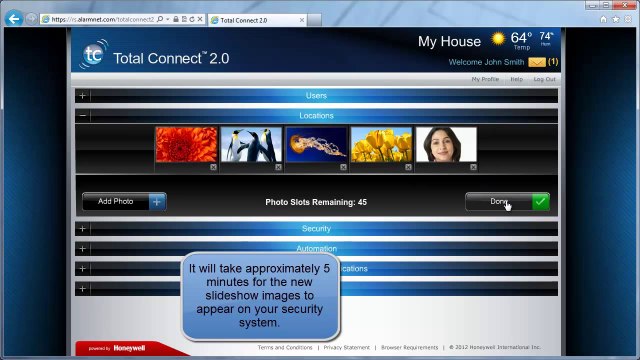The width and height of the screenshot is (640, 360).
Task: Remove the penguins photo
Action: coord(278,167)
